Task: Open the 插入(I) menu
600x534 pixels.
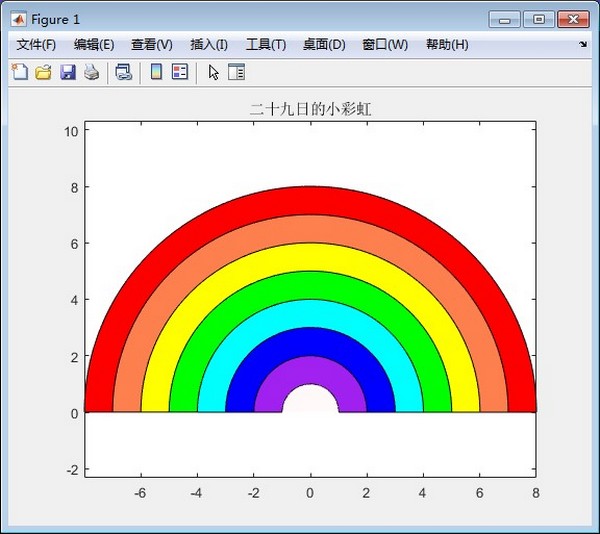Action: pyautogui.click(x=209, y=45)
